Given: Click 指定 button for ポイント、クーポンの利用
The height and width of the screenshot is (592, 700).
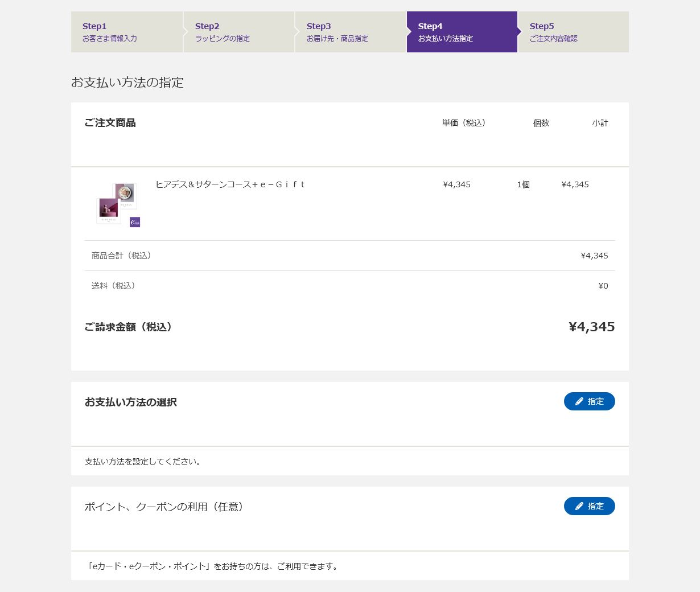Looking at the screenshot, I should click(x=590, y=506).
